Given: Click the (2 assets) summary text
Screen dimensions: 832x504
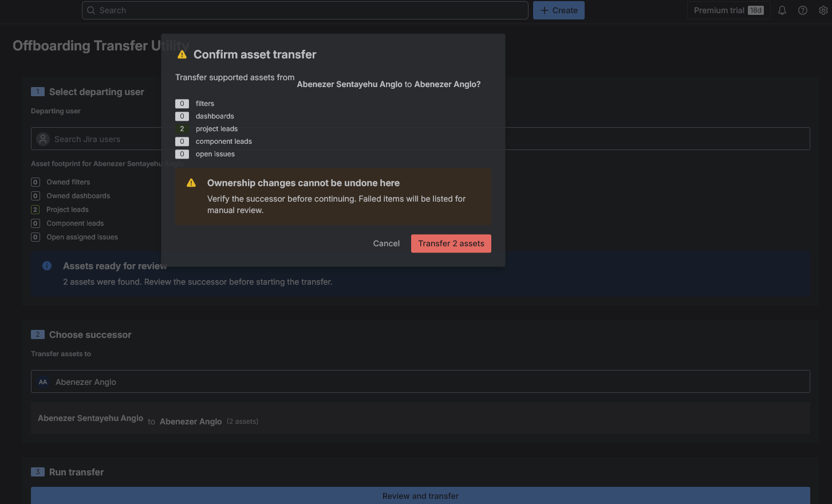Looking at the screenshot, I should click(242, 422).
